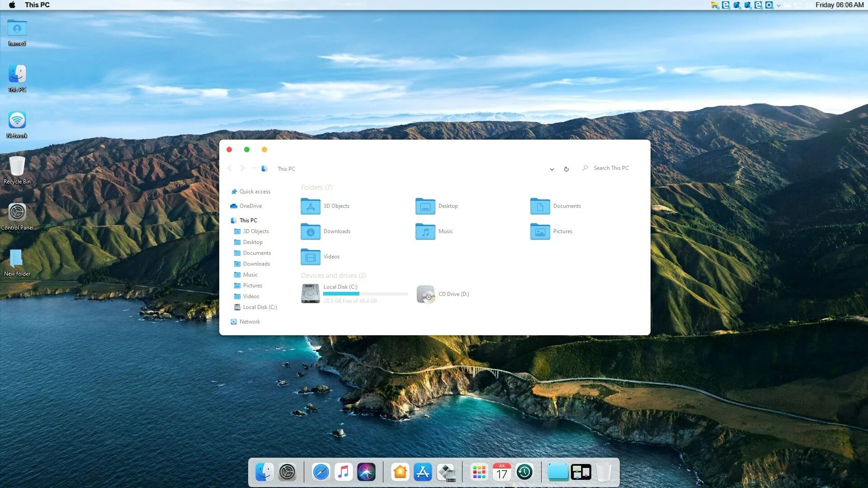Go back using the back arrow

pos(230,168)
